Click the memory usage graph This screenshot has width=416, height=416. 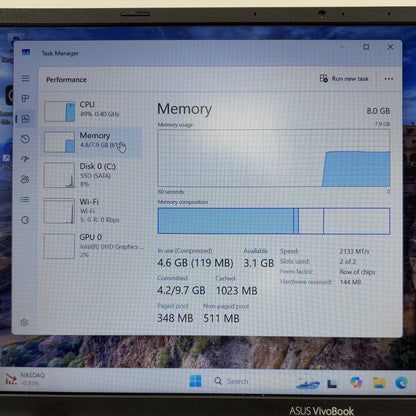[274, 158]
